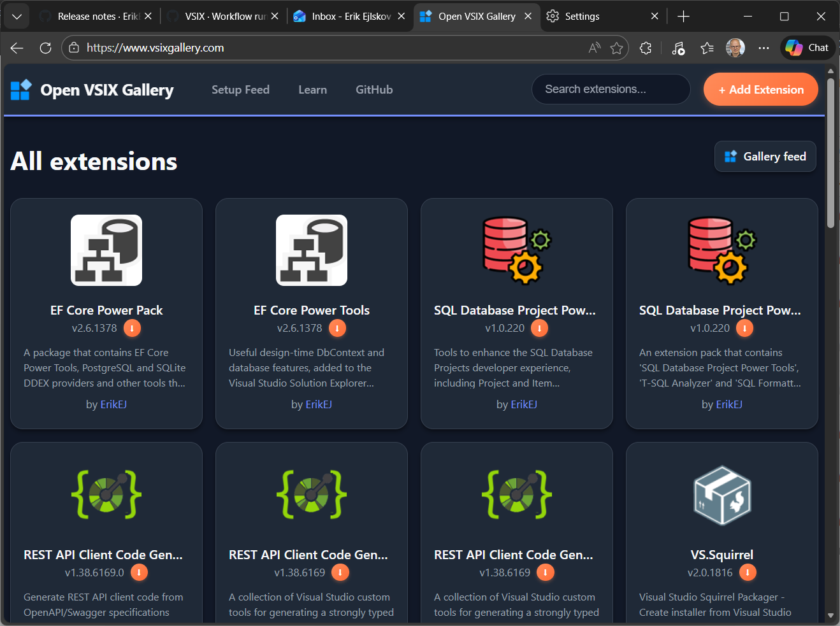Click the Gallery feed button
Screen dimensions: 840x626
[x=765, y=157]
